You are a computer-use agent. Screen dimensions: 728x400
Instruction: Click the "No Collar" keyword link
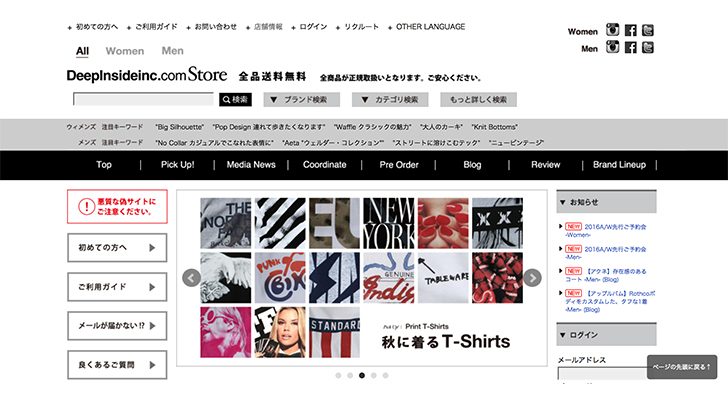click(214, 143)
